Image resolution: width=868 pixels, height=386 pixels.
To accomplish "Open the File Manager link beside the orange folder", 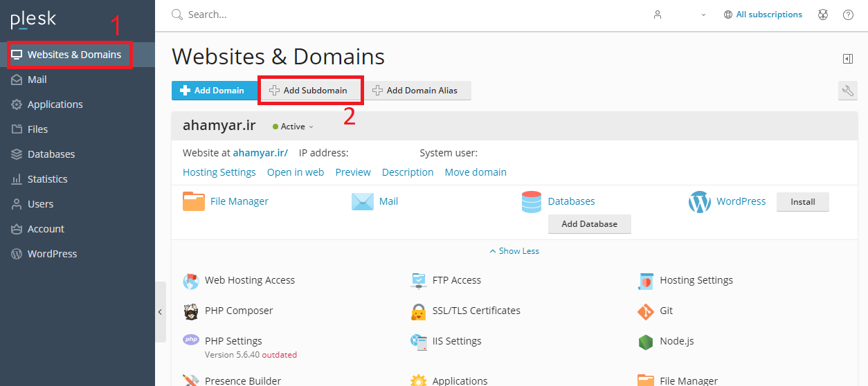I will pyautogui.click(x=239, y=201).
